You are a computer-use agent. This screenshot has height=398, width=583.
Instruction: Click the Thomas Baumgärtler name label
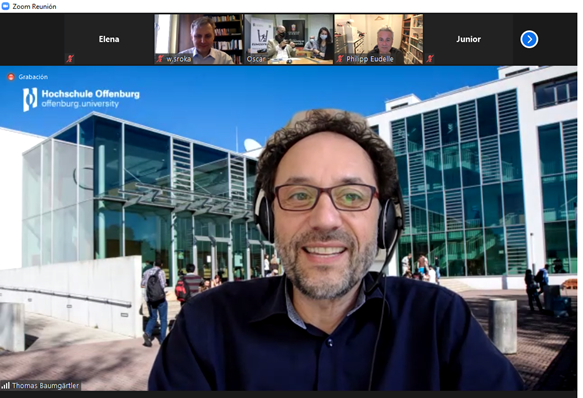click(x=45, y=386)
